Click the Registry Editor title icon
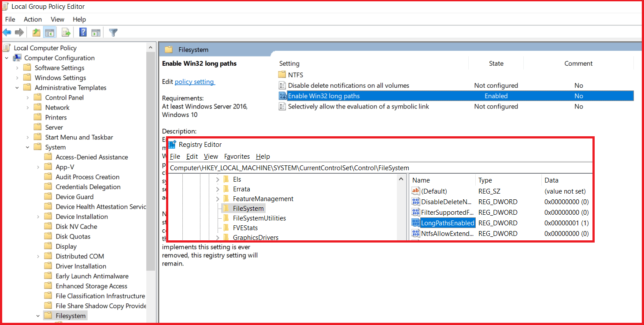 [x=172, y=144]
